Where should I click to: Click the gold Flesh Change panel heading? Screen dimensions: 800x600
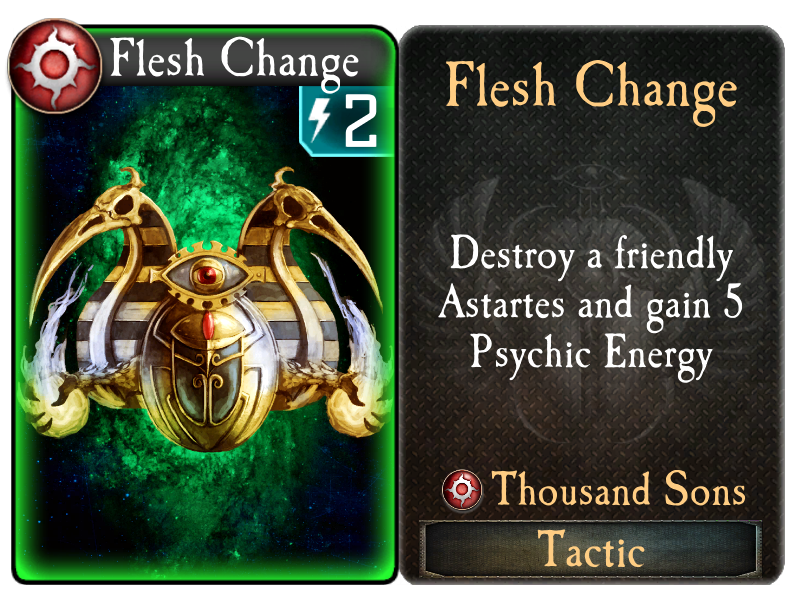pos(592,88)
